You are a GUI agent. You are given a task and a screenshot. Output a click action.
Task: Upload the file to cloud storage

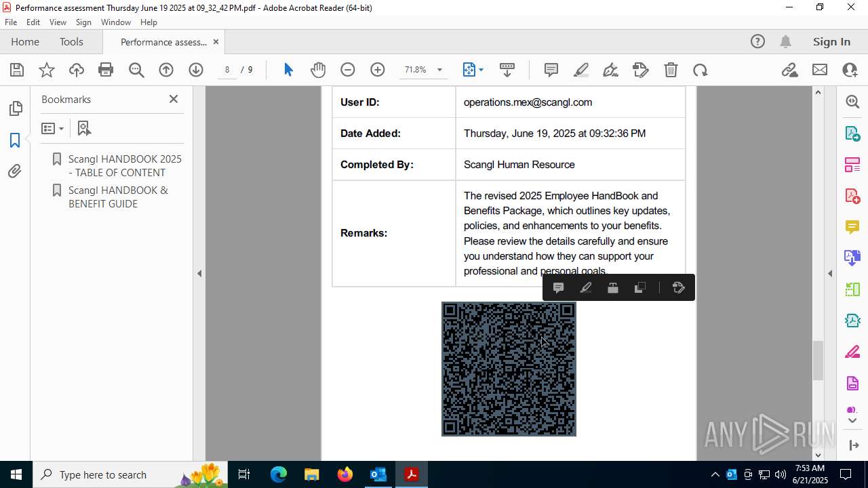pyautogui.click(x=77, y=70)
